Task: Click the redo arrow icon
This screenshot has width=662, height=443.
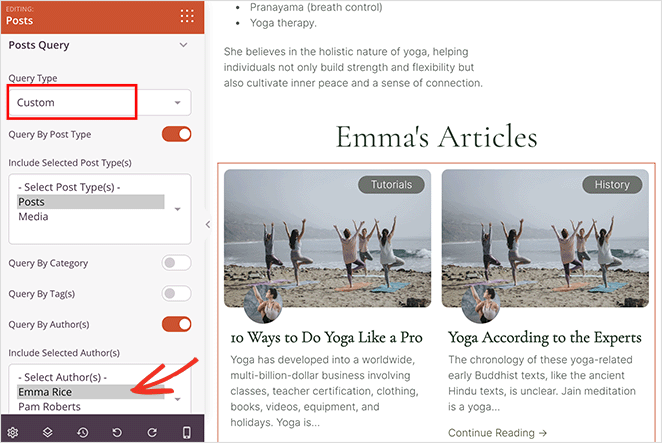Action: click(x=152, y=432)
